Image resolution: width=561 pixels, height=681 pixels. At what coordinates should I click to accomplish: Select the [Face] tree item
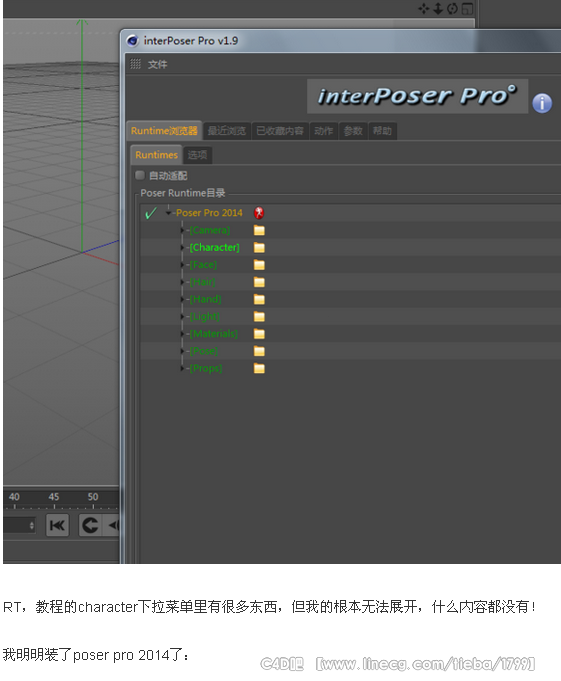pos(203,265)
